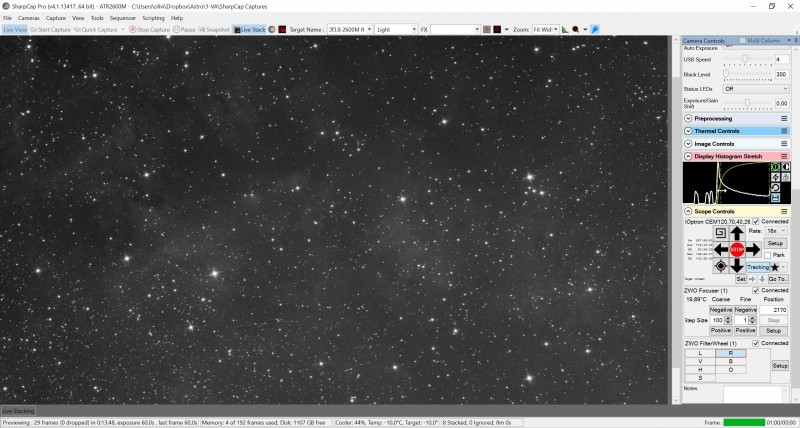
Task: Slew mount right with right arrow
Action: pos(753,249)
